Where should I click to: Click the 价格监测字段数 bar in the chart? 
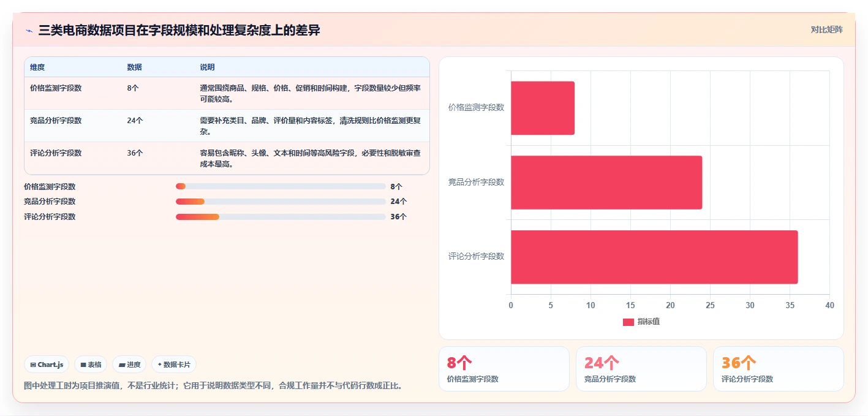tap(543, 108)
